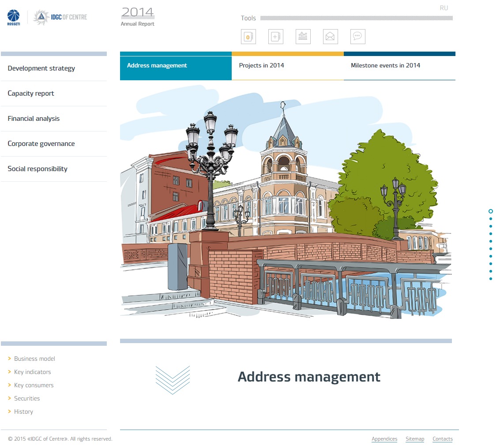Viewport: 504px width, 445px height.
Task: Switch to Projects in 2014 tab
Action: (262, 66)
